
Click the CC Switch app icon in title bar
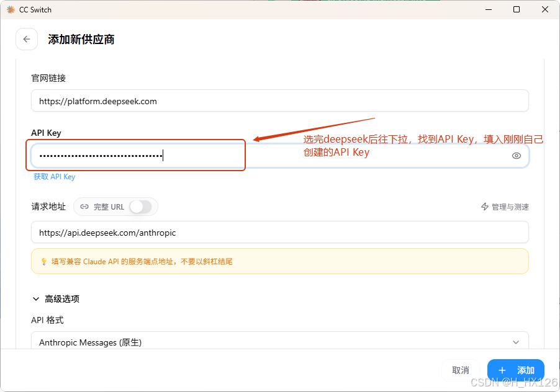click(x=11, y=10)
